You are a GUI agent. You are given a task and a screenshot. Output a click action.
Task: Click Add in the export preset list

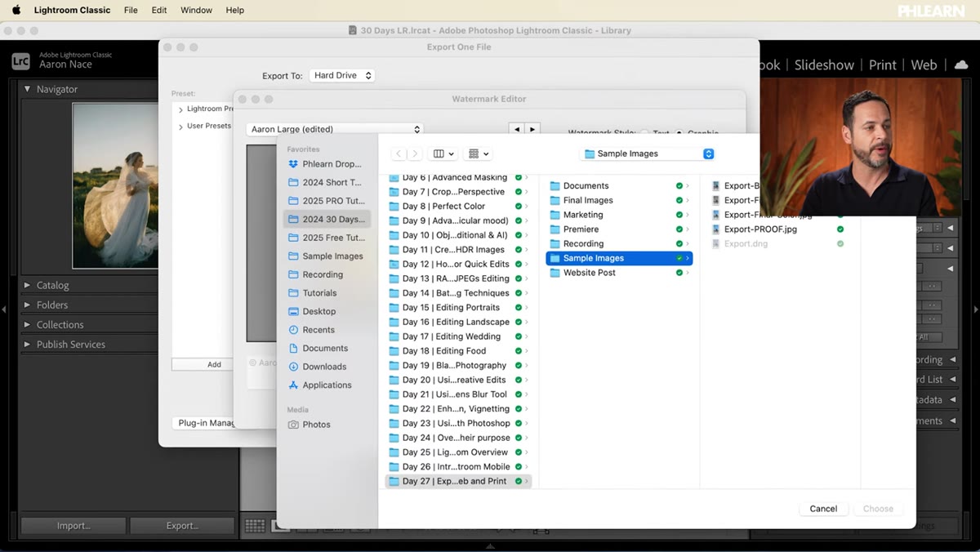point(213,364)
